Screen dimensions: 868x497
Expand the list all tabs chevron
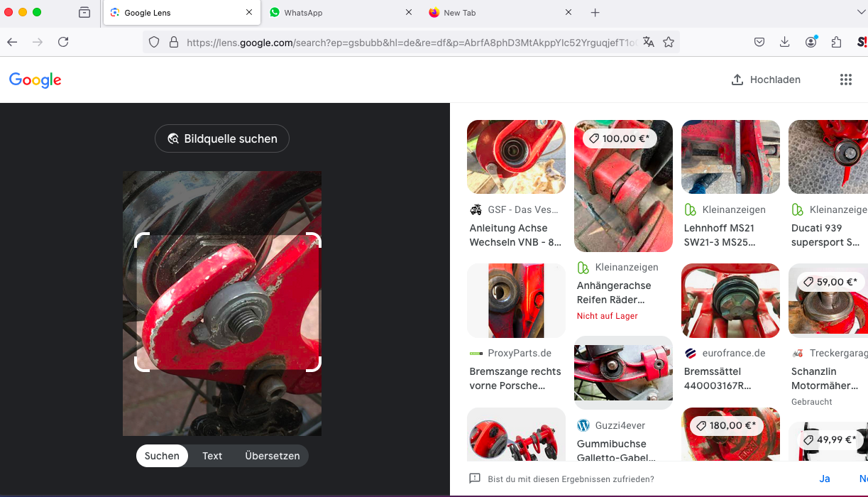862,13
